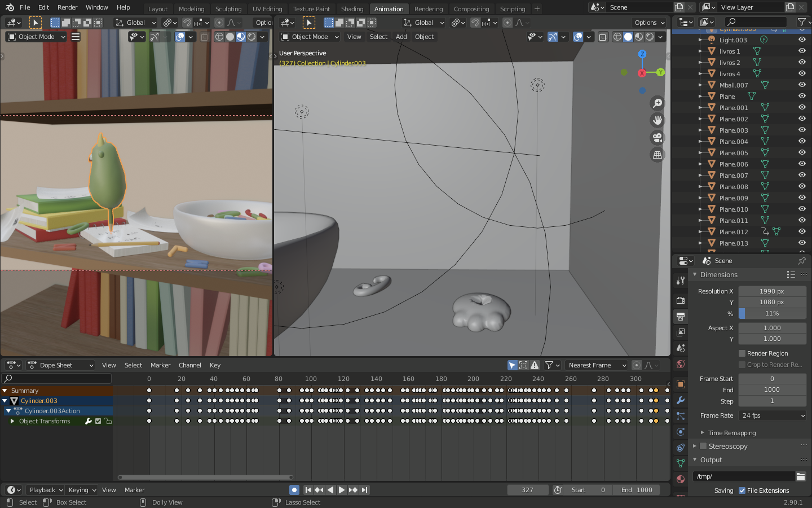This screenshot has width=812, height=508.
Task: Click the hand pan view gizmo
Action: pyautogui.click(x=657, y=120)
